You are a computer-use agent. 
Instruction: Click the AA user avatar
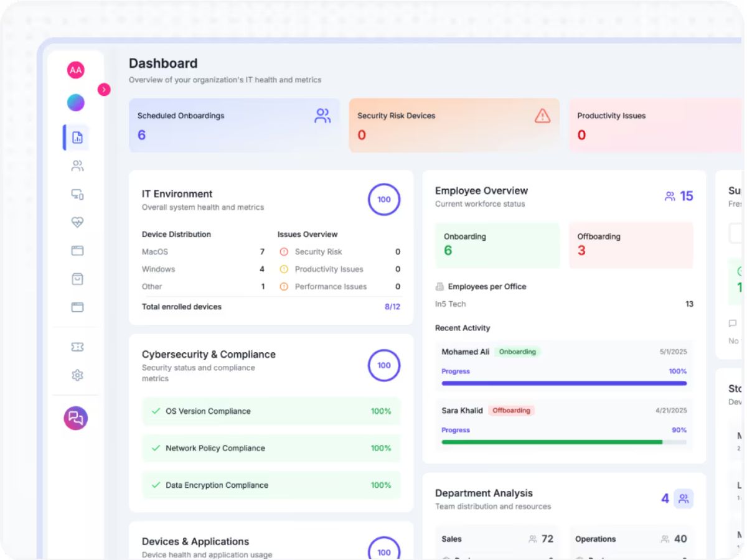tap(76, 70)
